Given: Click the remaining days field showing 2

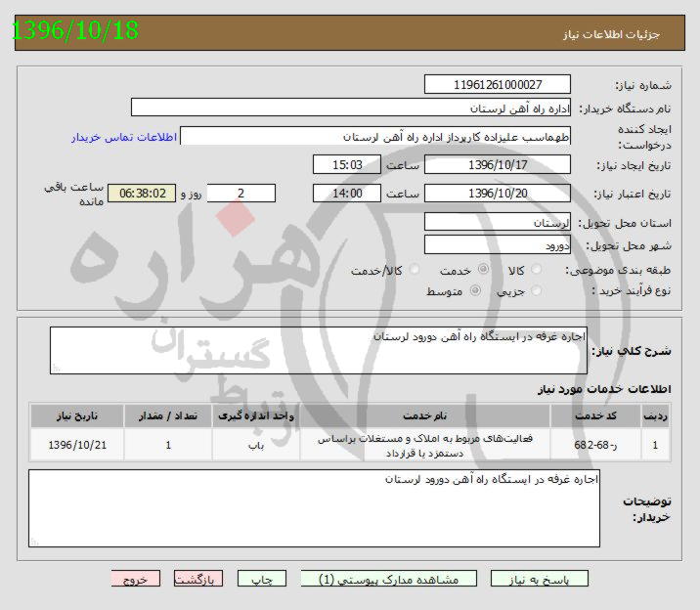Looking at the screenshot, I should (x=241, y=194).
